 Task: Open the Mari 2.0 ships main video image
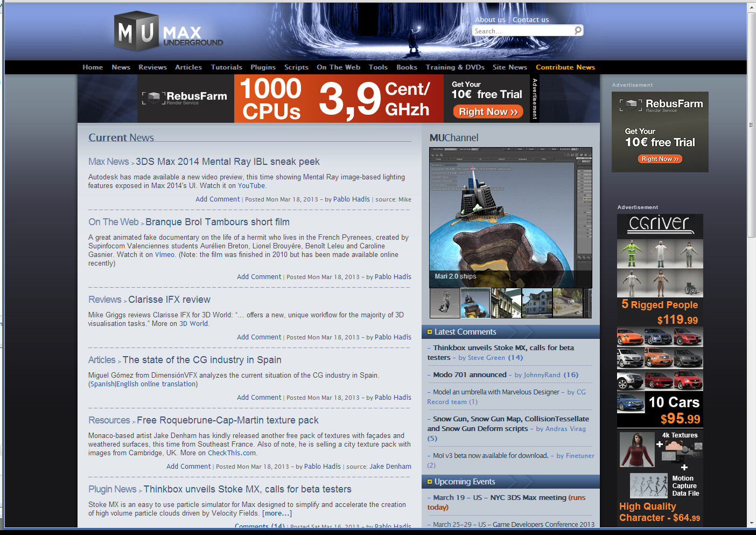[x=510, y=216]
